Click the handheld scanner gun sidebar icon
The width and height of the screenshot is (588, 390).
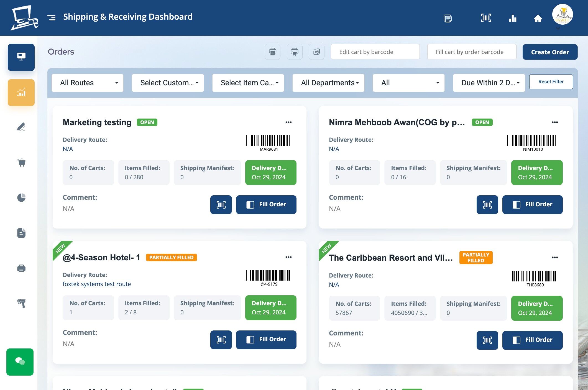[x=21, y=303]
